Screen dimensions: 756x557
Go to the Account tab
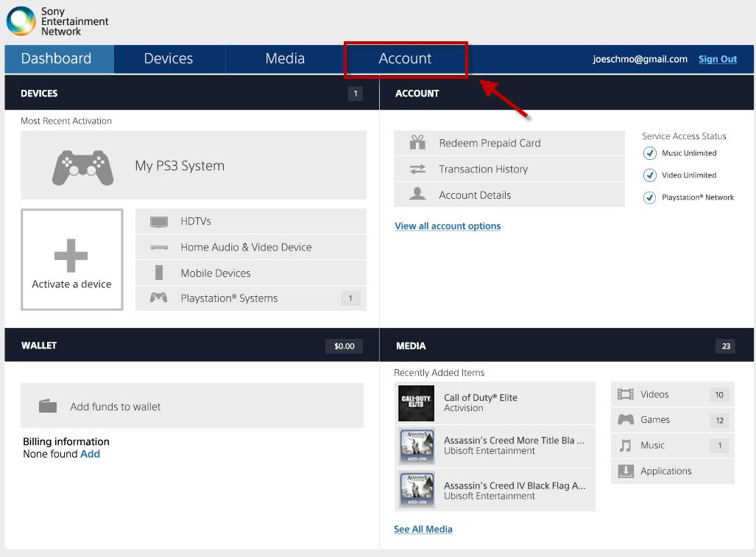click(x=405, y=58)
